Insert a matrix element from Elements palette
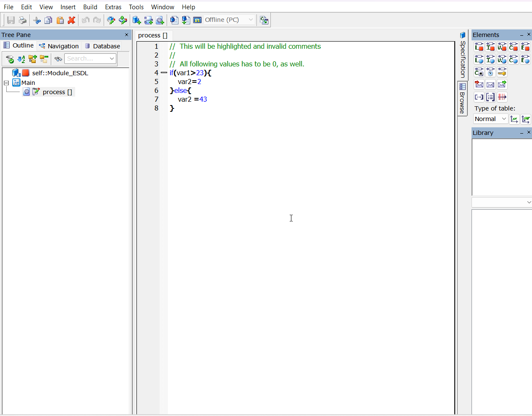This screenshot has height=416, width=532. coord(490,97)
